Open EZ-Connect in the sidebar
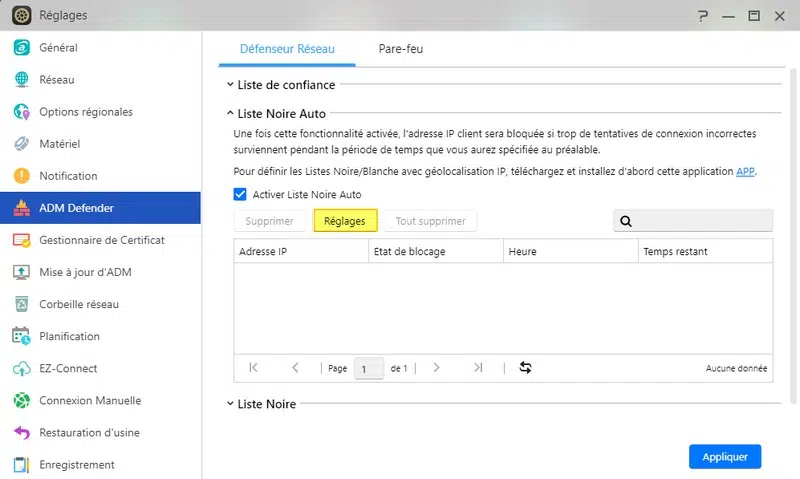The image size is (800, 479). [x=101, y=368]
